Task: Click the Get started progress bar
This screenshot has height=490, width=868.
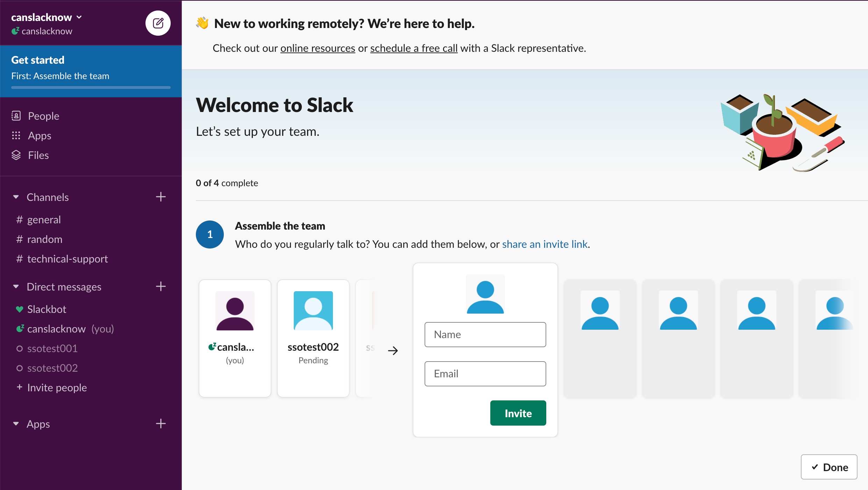Action: (91, 87)
